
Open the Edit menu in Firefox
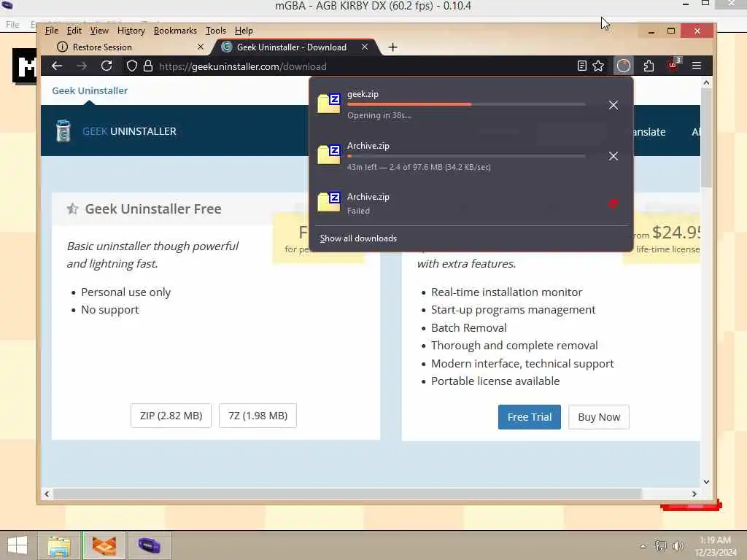74,31
